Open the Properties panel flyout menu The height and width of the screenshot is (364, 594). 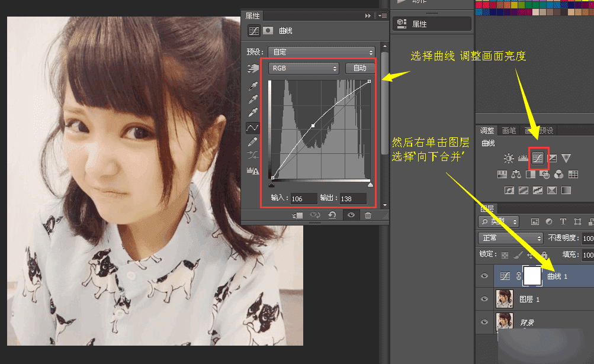[383, 15]
